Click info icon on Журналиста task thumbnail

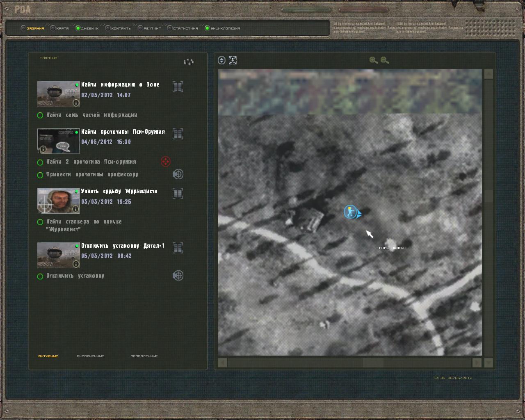point(75,209)
